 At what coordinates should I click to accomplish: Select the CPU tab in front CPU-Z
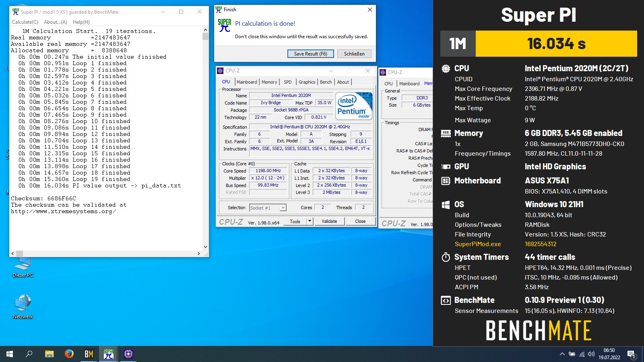point(226,82)
